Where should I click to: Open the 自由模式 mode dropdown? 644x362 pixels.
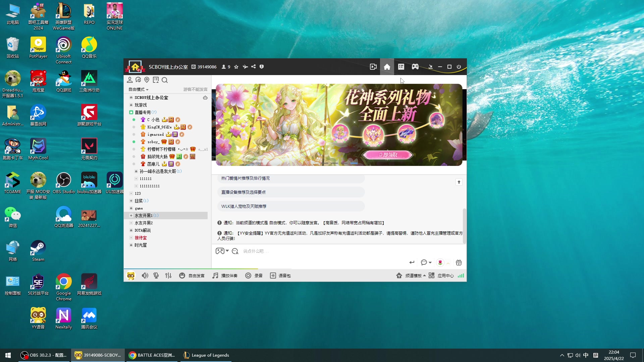[x=138, y=89]
